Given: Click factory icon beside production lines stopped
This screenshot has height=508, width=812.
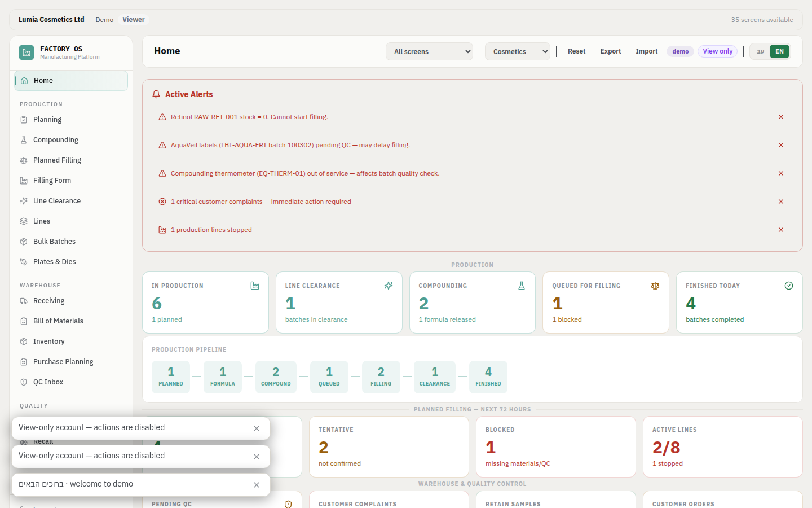Looking at the screenshot, I should pyautogui.click(x=162, y=230).
